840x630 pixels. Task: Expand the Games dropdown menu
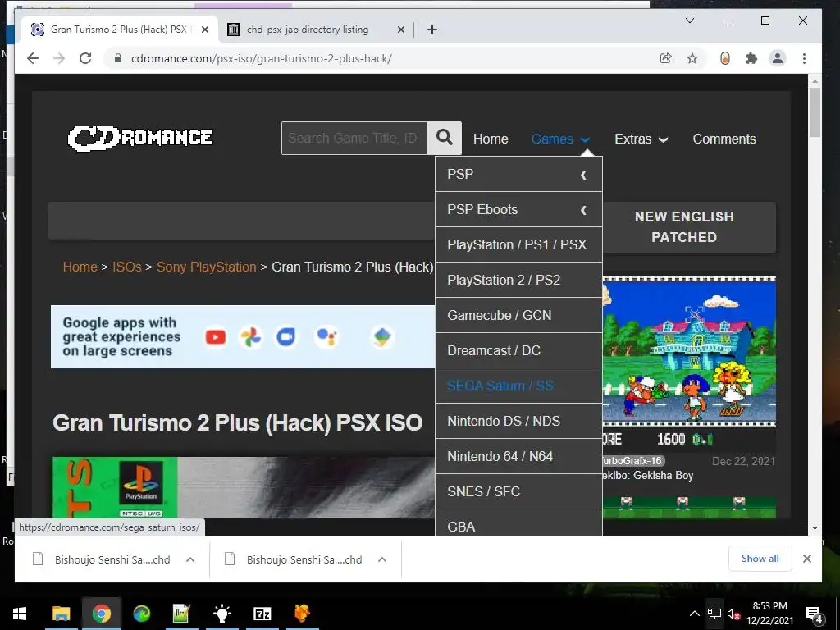click(559, 139)
